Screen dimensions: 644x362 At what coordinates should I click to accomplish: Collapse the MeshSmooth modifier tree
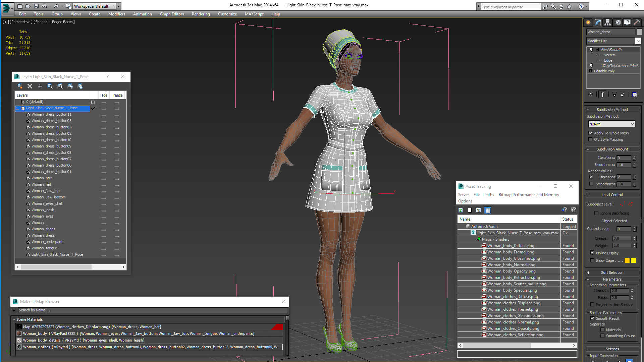click(597, 50)
